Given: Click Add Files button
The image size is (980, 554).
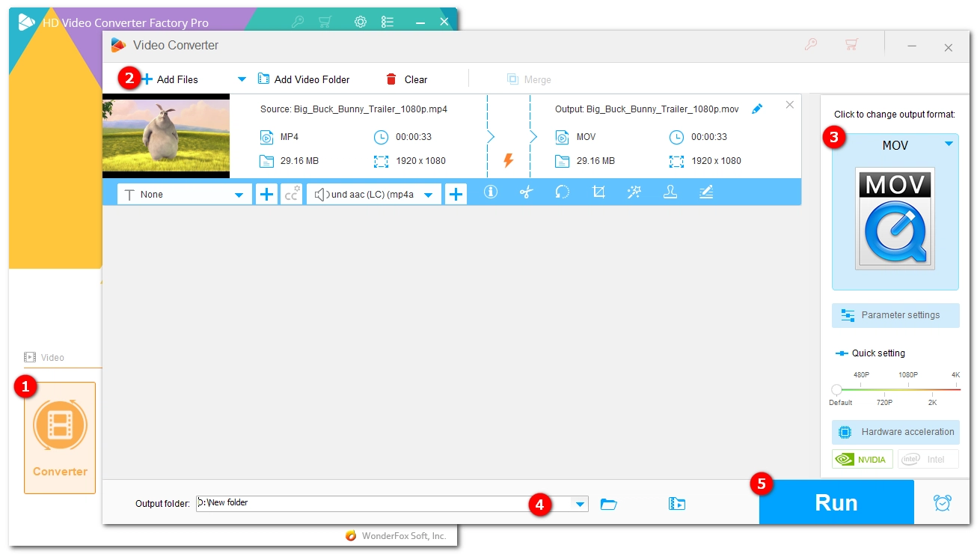Looking at the screenshot, I should click(170, 79).
